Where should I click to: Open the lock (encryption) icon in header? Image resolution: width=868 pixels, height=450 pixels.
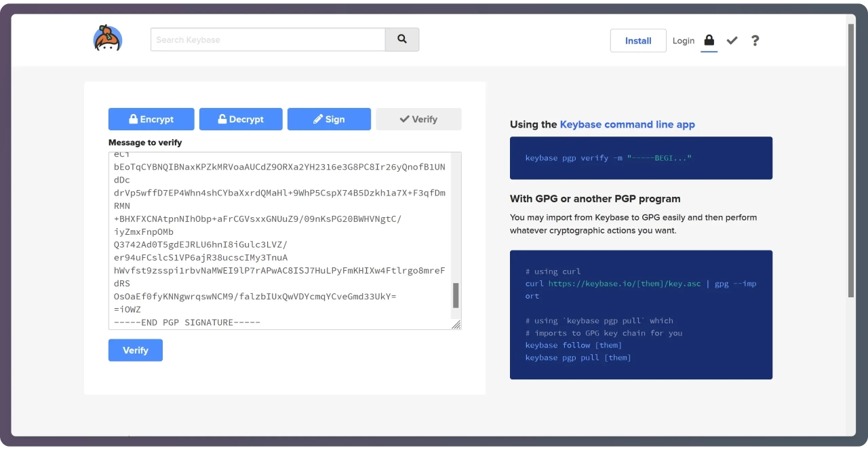(x=709, y=40)
